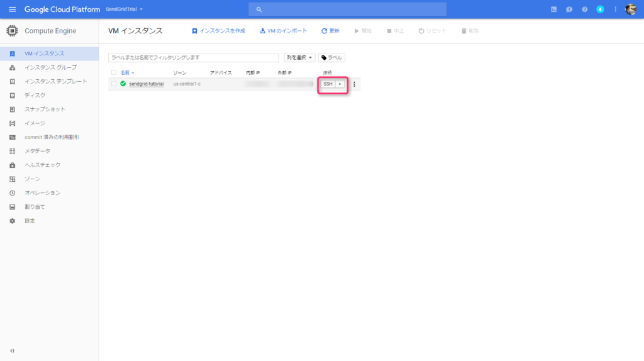Check the sendgrid-tutorial row checkbox

[x=114, y=84]
